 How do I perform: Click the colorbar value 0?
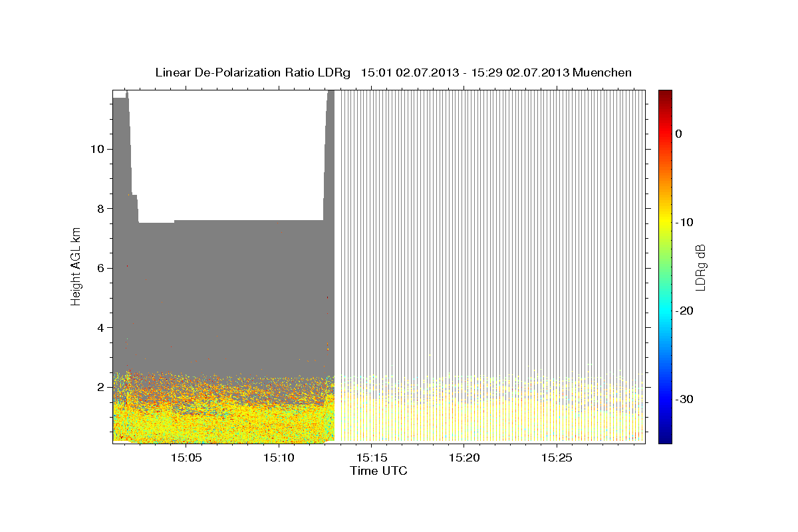679,134
